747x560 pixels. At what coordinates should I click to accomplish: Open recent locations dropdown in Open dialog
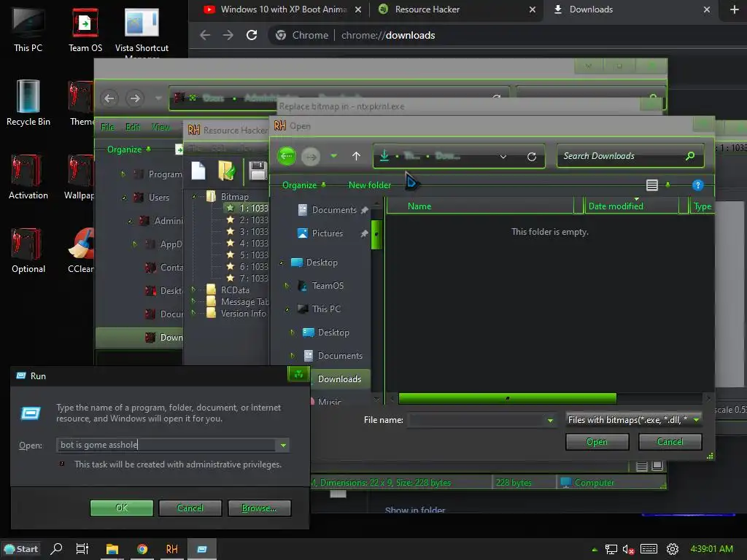(334, 156)
